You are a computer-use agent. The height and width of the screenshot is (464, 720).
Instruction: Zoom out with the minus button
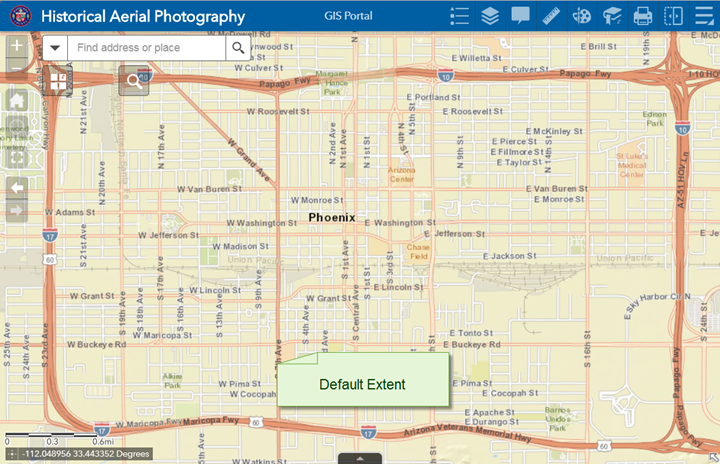point(16,69)
